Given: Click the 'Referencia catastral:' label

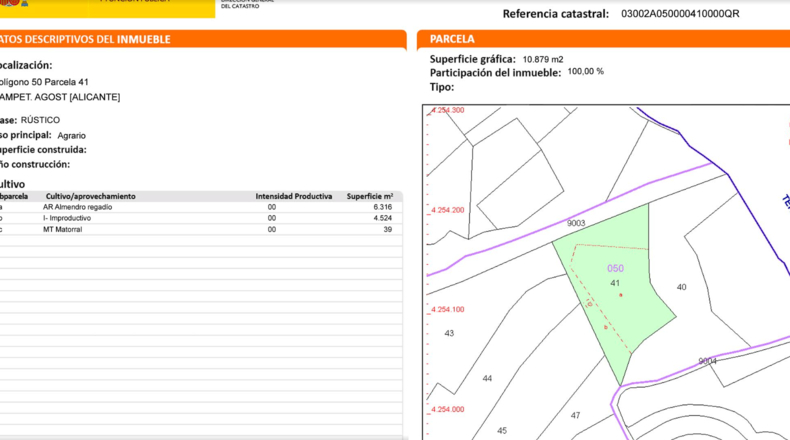Looking at the screenshot, I should pos(556,14).
